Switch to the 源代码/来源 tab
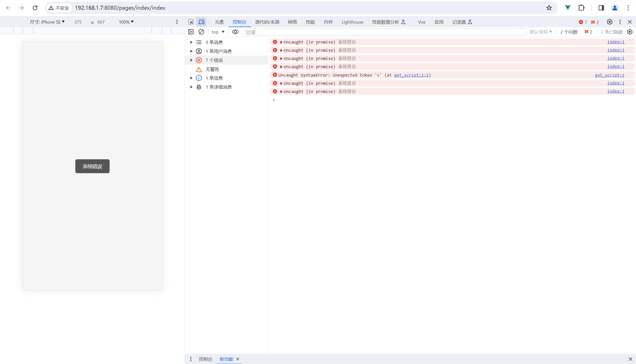 pyautogui.click(x=267, y=22)
